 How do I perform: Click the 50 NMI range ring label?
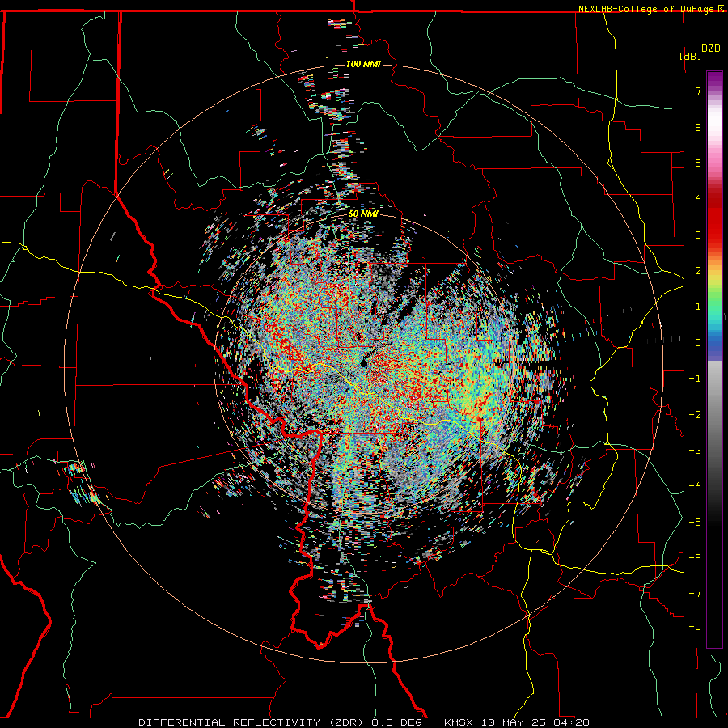[x=363, y=214]
